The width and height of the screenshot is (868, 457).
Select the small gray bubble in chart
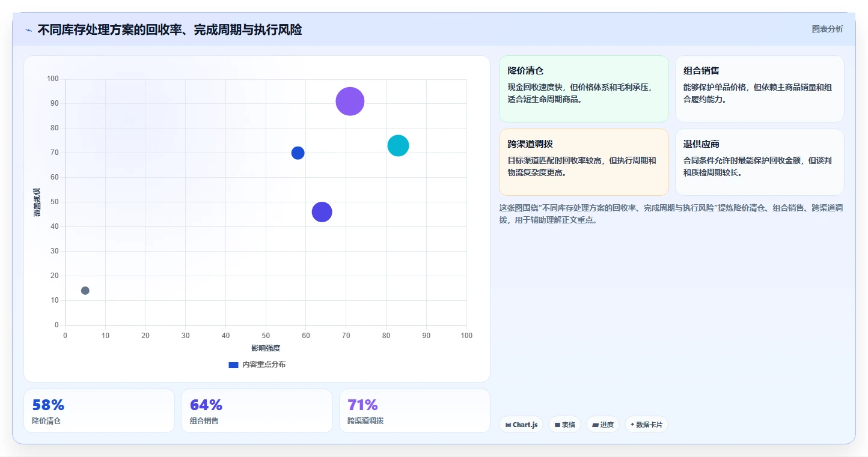point(85,291)
